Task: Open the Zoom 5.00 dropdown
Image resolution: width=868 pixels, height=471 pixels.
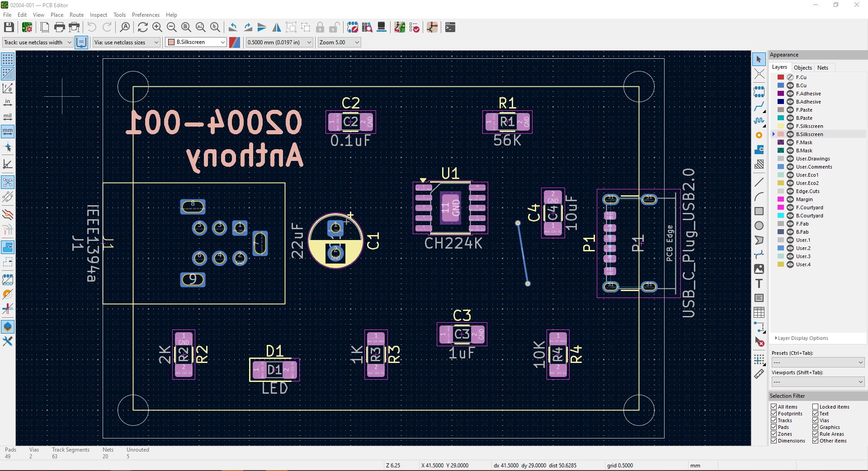Action: pyautogui.click(x=339, y=42)
